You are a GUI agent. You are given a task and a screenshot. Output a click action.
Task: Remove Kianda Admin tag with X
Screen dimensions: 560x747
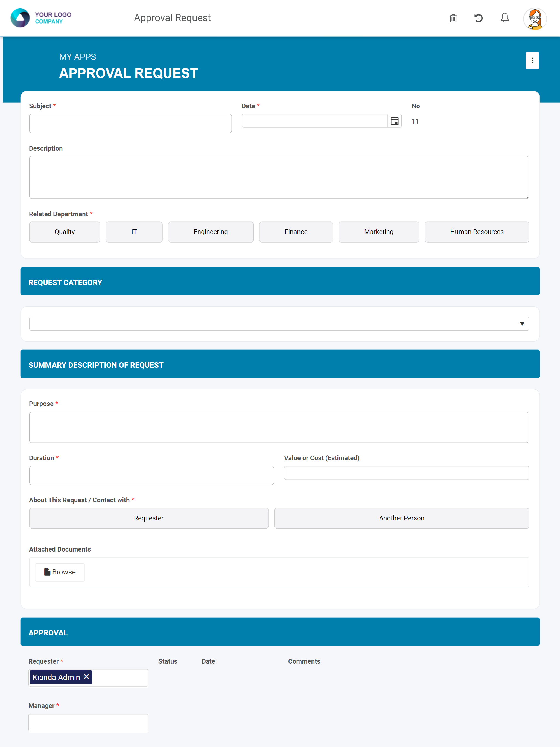click(x=86, y=676)
